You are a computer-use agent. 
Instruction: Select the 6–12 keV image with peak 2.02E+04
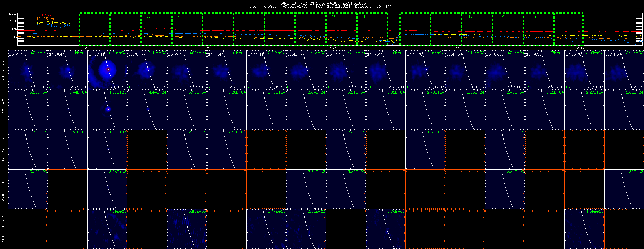click(x=624, y=110)
